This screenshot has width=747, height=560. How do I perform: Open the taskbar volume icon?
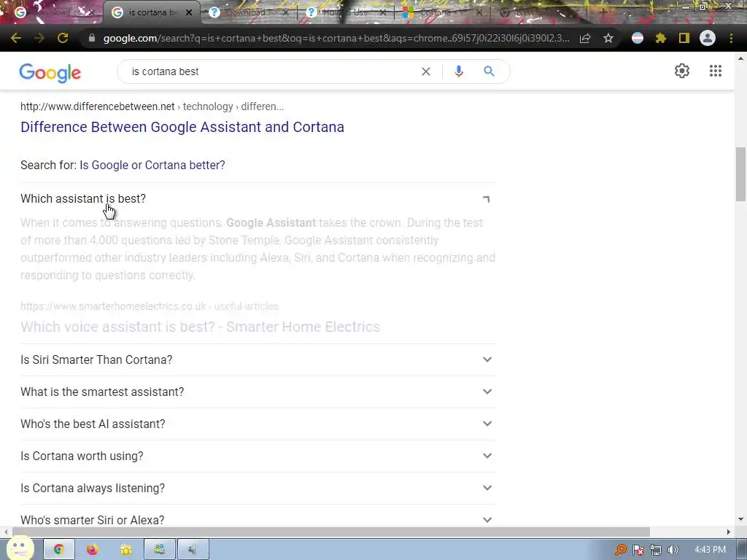[x=673, y=550]
